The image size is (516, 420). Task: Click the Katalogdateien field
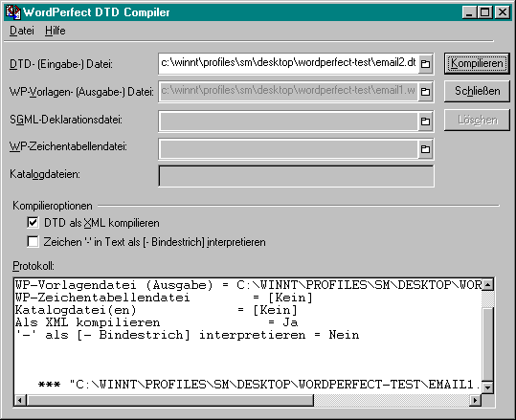[x=296, y=176]
